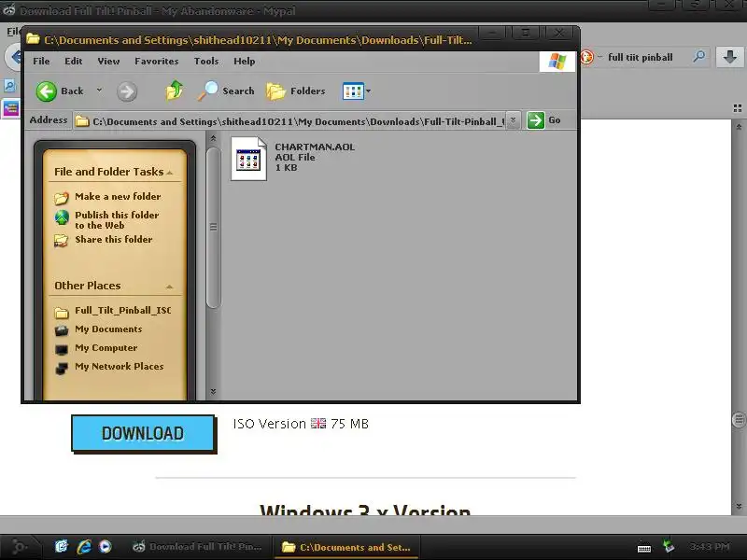Click Make a new folder
The height and width of the screenshot is (560, 747).
pos(118,196)
